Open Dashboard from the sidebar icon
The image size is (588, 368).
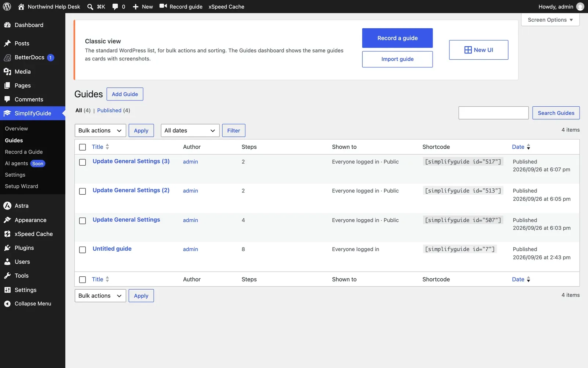coord(7,25)
